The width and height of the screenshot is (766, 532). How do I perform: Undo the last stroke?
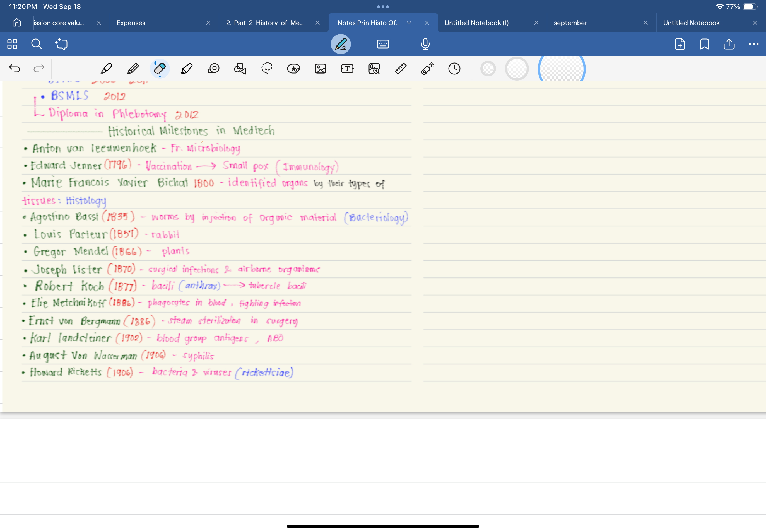coord(15,68)
